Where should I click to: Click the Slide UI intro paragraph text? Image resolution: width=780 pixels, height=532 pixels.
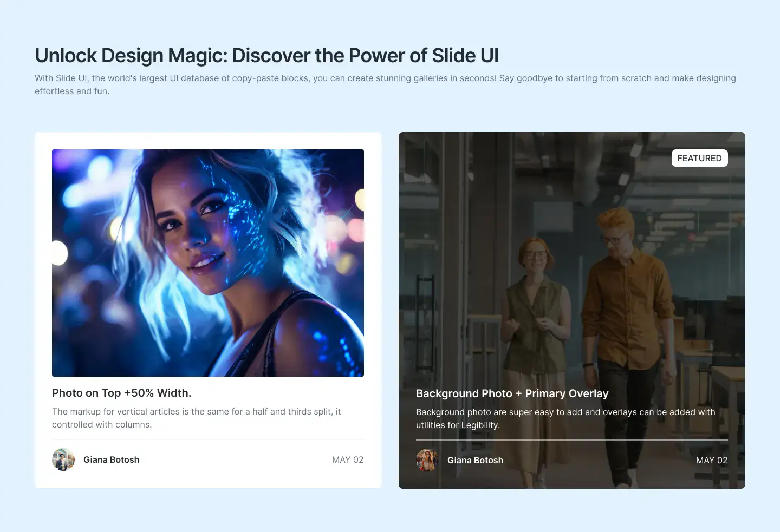pyautogui.click(x=385, y=84)
